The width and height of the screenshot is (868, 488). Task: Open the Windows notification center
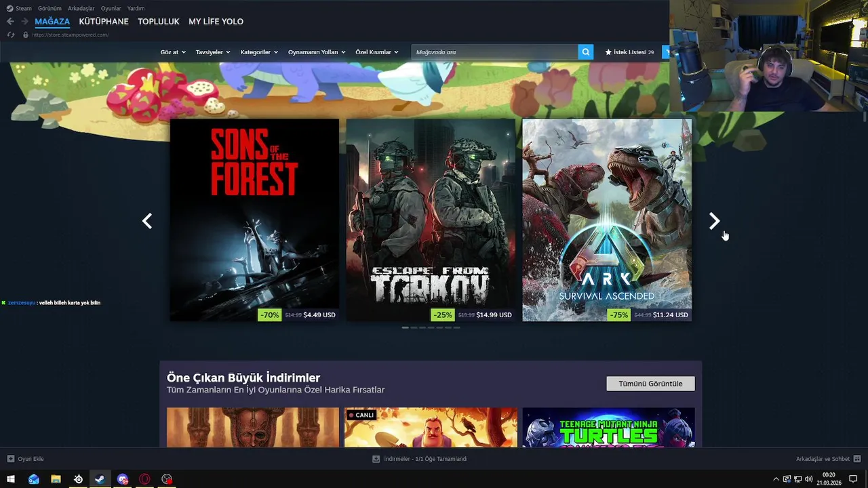(x=854, y=479)
